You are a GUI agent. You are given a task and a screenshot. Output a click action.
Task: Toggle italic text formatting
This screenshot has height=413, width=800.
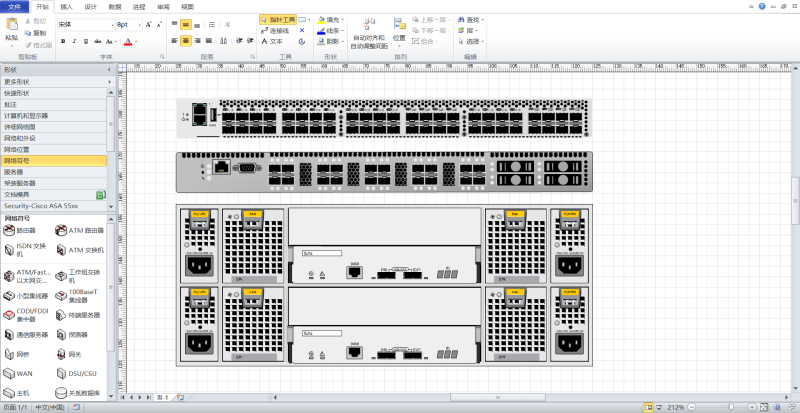(x=74, y=41)
